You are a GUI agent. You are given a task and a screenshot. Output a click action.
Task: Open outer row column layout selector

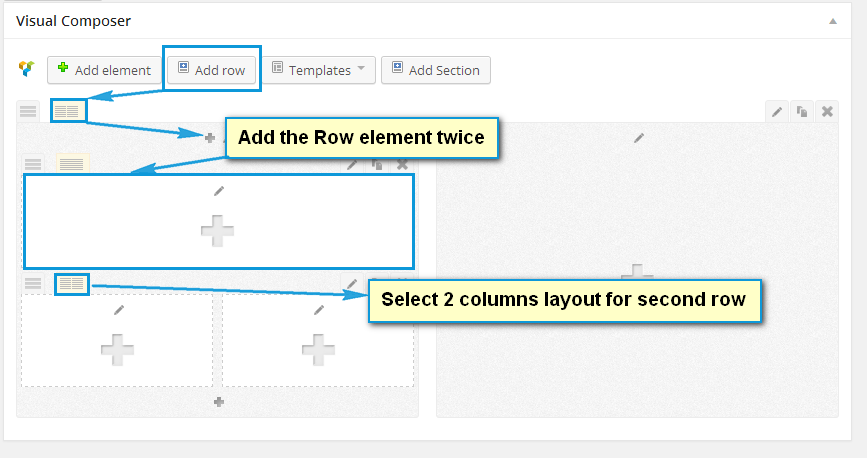pyautogui.click(x=67, y=111)
